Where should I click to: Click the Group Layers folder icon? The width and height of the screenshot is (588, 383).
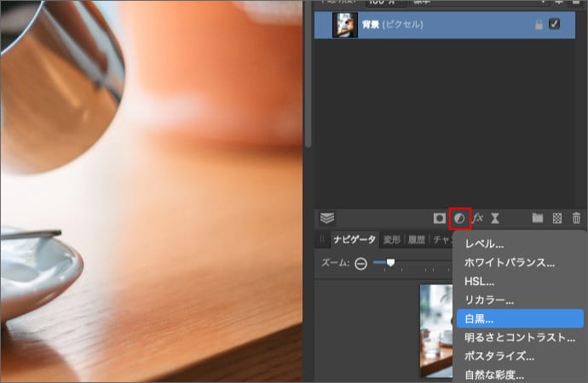click(x=538, y=218)
